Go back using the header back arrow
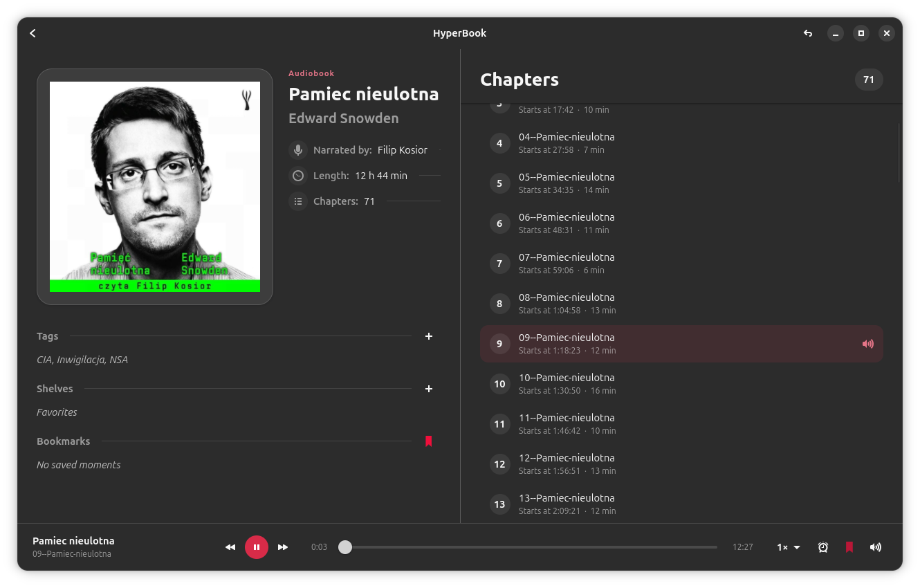This screenshot has width=920, height=588. (33, 33)
